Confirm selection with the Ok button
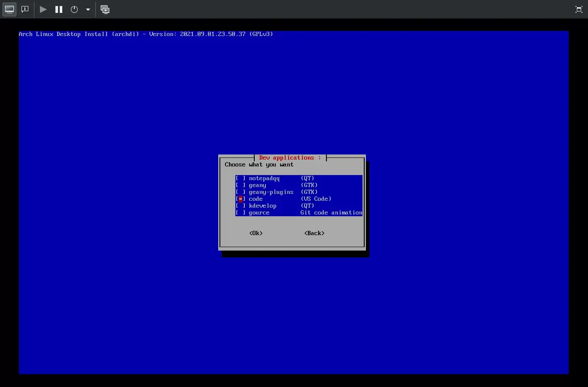This screenshot has width=588, height=387. pyautogui.click(x=256, y=233)
